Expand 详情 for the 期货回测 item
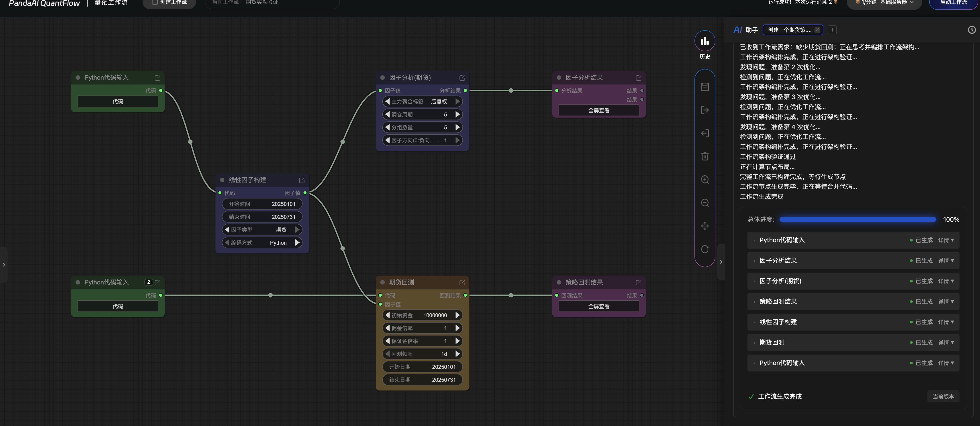The width and height of the screenshot is (980, 426). (x=946, y=342)
